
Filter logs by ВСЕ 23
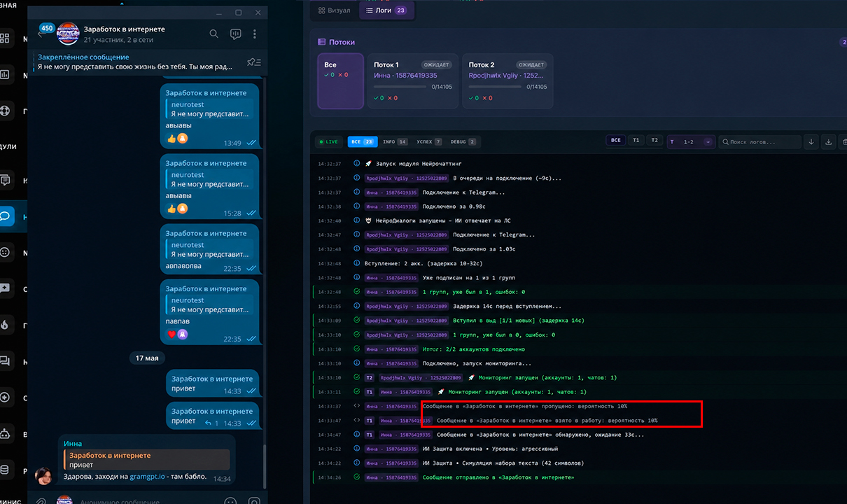(363, 141)
